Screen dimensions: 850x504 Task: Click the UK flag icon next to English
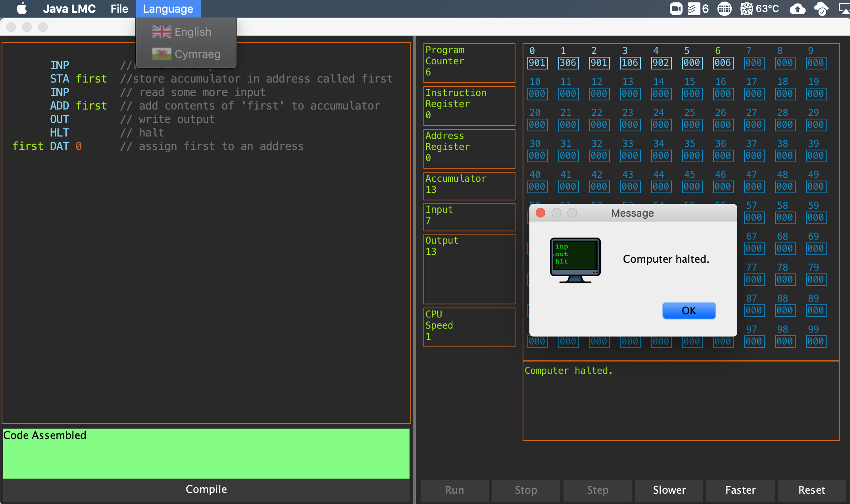162,32
